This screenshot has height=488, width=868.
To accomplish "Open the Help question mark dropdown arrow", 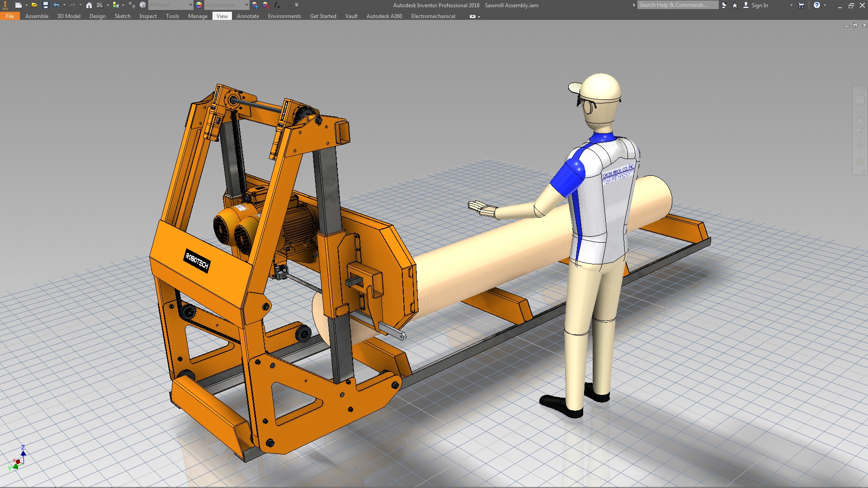I will click(x=825, y=5).
